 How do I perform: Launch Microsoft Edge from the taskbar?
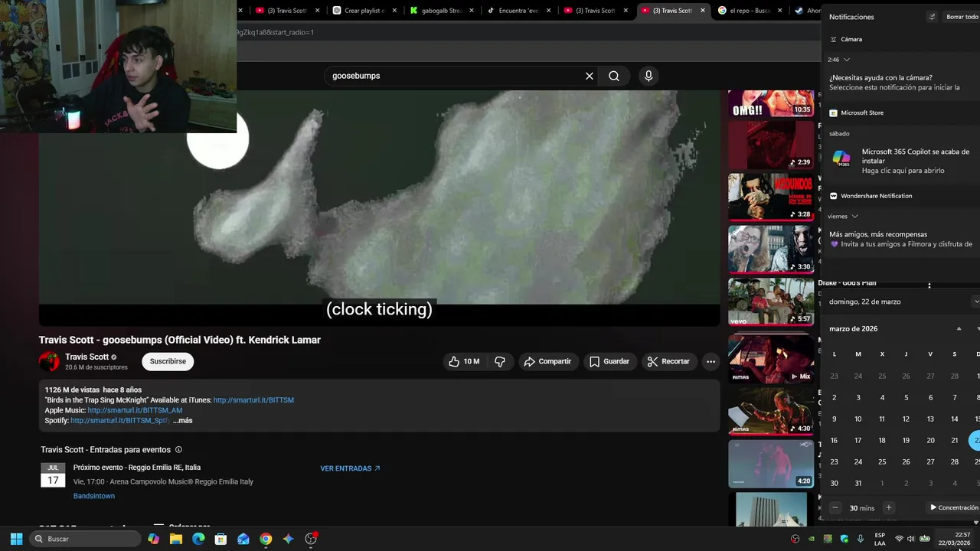[198, 539]
